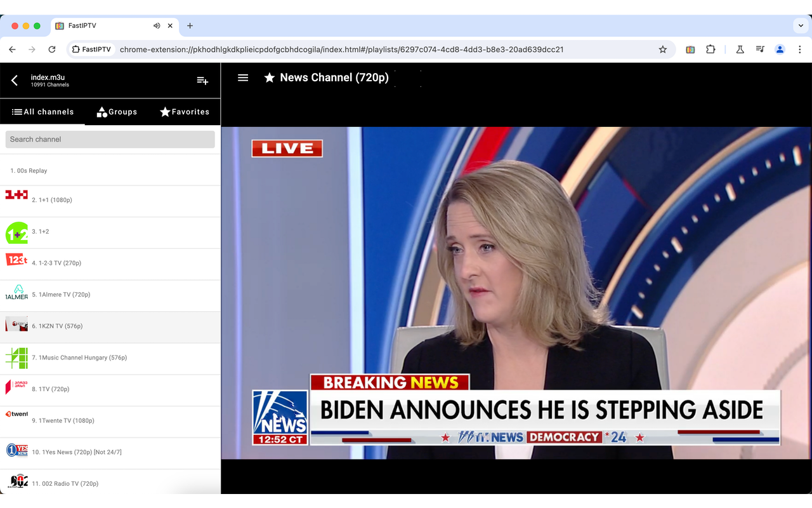Select channel 4. 1-2-3 TV (270p)

coord(110,263)
